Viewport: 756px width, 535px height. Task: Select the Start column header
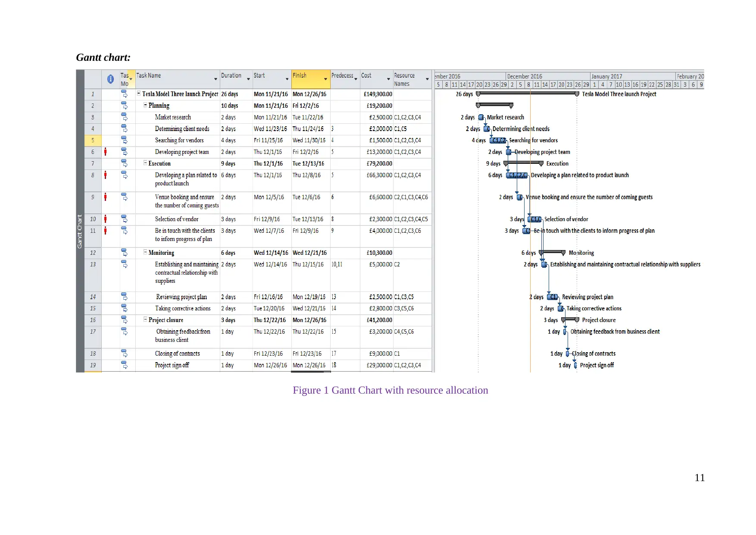tap(272, 79)
